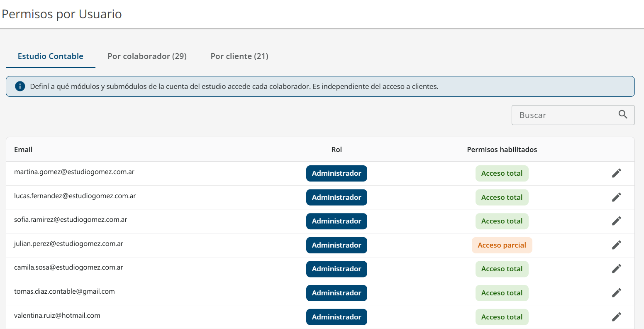Edit permissions for lucas.fernandez@estudiogomez.com.ar
The height and width of the screenshot is (329, 644).
click(617, 197)
